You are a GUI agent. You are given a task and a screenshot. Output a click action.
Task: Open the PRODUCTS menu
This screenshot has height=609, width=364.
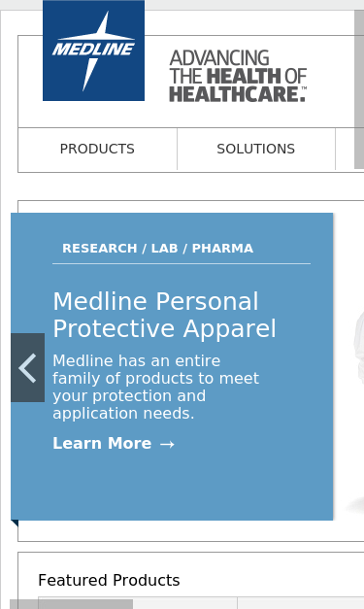(97, 149)
